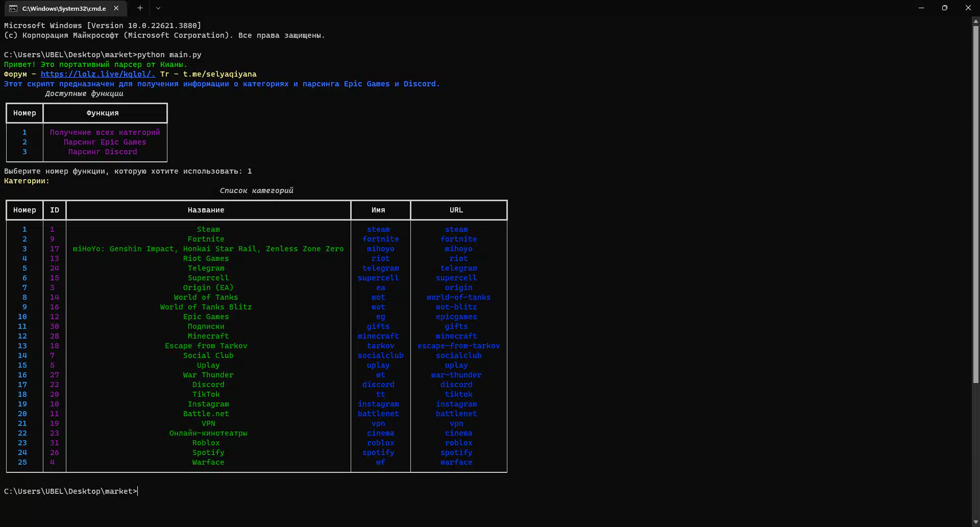Click 'origin' URL value
This screenshot has height=527, width=980.
point(458,288)
